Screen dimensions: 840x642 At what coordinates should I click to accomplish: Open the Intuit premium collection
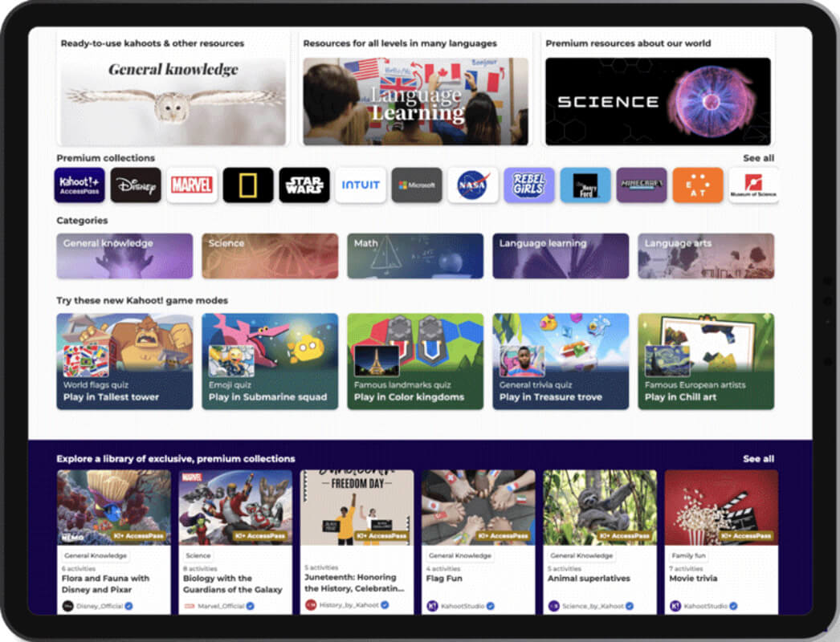pyautogui.click(x=361, y=185)
